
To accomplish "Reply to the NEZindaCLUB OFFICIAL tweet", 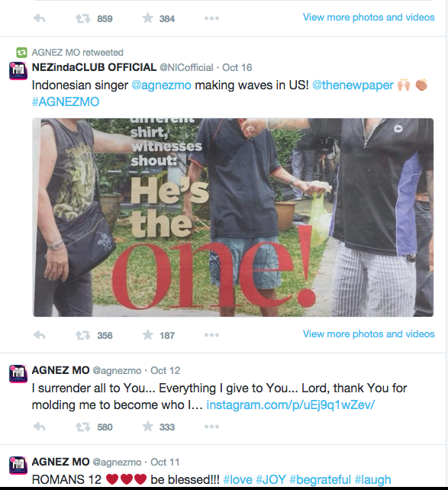I will (x=40, y=335).
